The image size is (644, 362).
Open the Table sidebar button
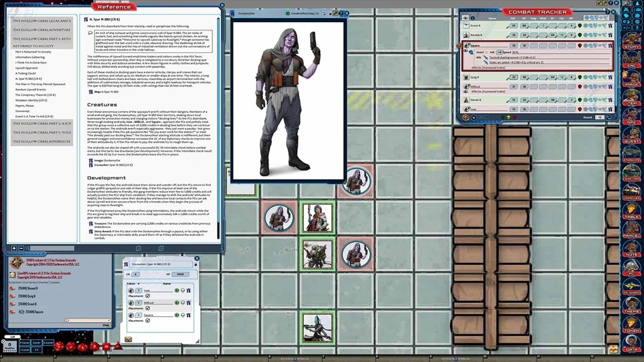(631, 210)
